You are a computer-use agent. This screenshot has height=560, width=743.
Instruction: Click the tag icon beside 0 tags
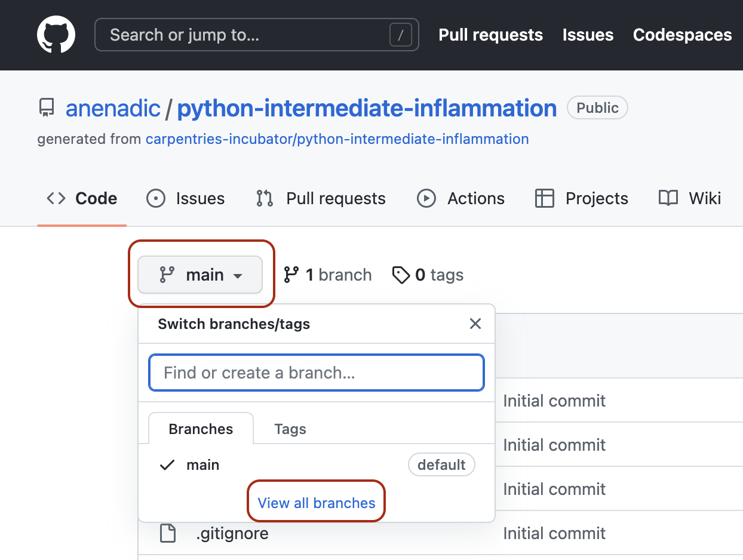[401, 275]
